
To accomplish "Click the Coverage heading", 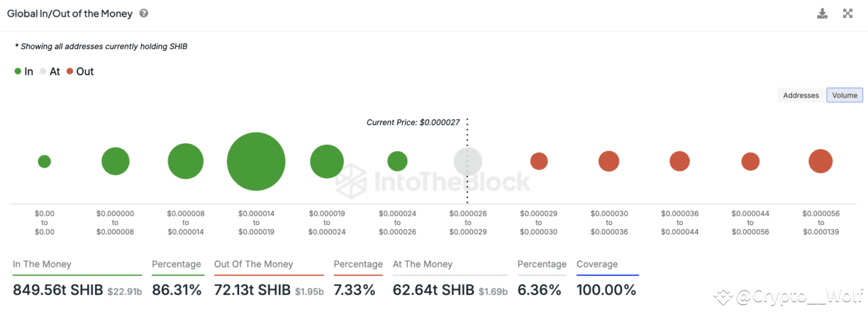I will tap(597, 264).
